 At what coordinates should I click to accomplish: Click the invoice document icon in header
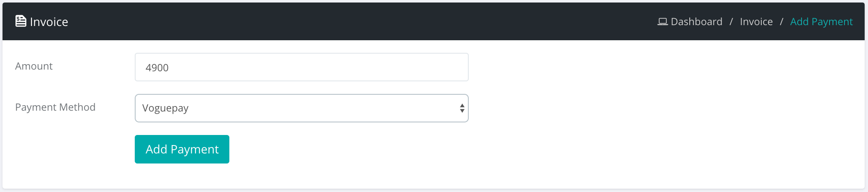pos(21,21)
